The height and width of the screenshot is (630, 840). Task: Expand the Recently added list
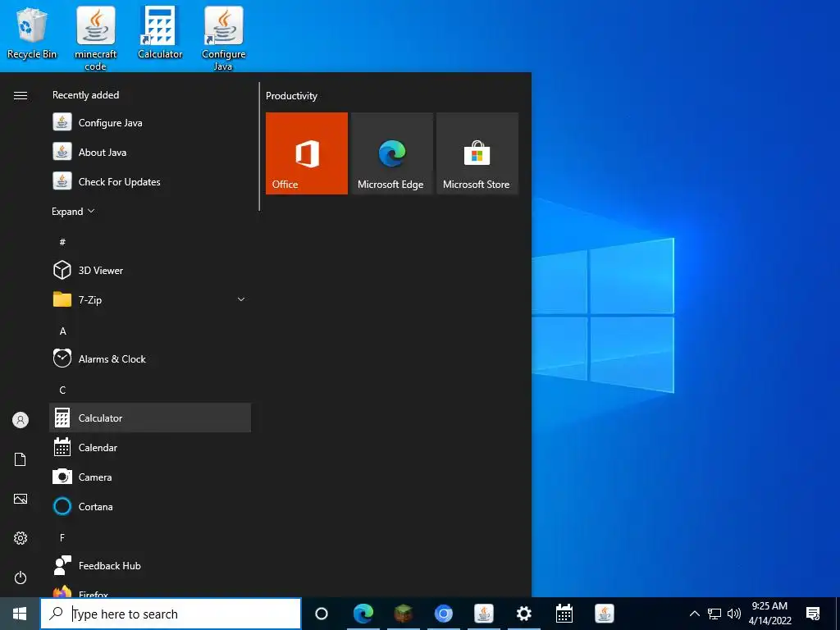73,211
